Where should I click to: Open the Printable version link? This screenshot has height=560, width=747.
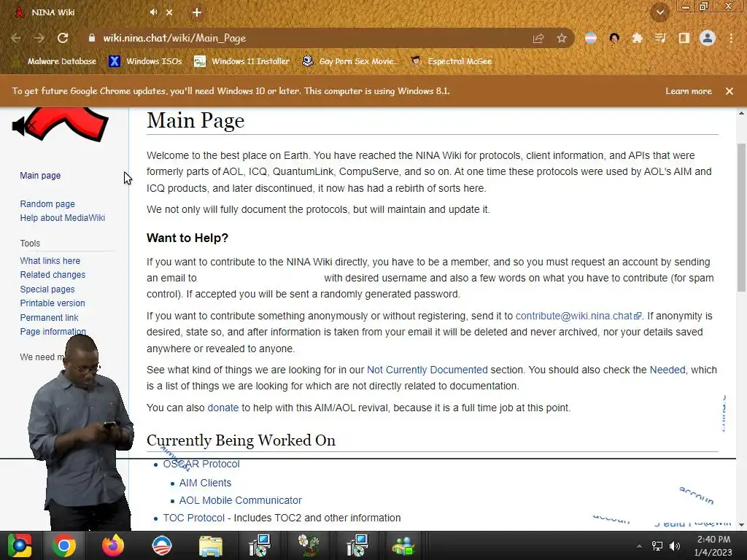[53, 303]
